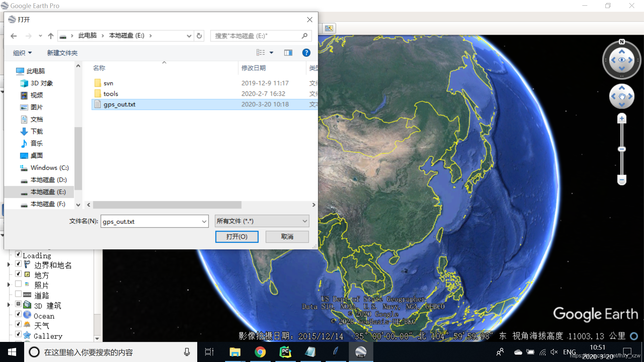Open the help question mark icon
This screenshot has width=644, height=362.
[x=306, y=53]
